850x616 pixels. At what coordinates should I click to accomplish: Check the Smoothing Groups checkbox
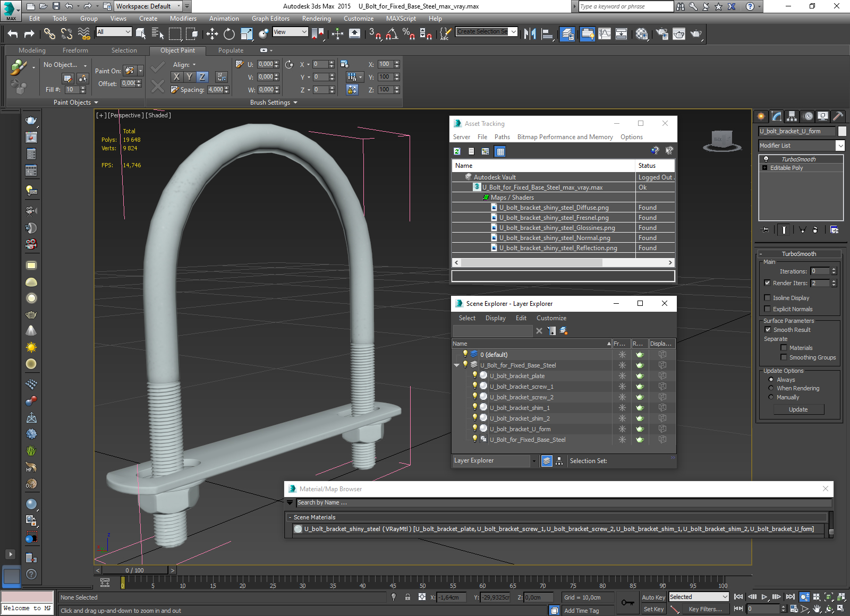coord(784,357)
